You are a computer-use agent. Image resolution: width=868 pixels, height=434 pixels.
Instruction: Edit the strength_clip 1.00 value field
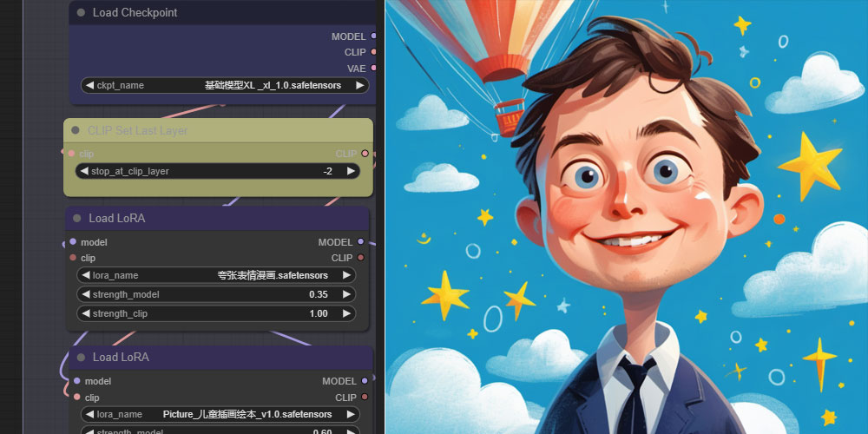(216, 314)
